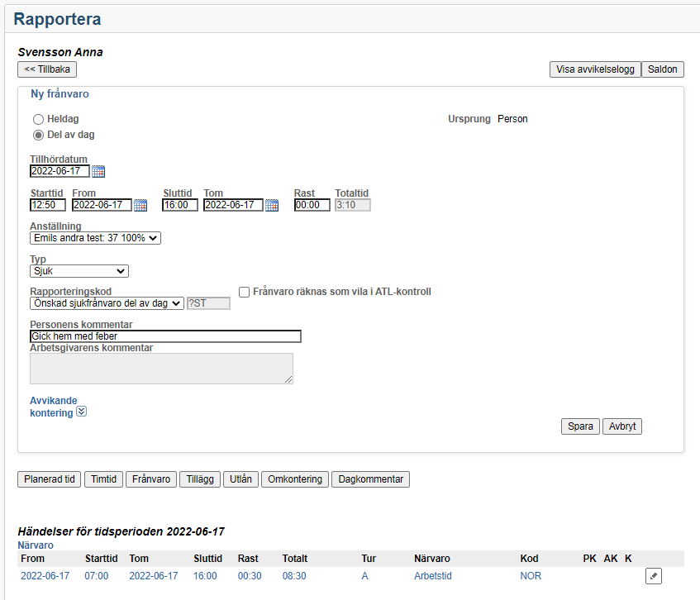
Task: Open the Rapporteringskod dropdown
Action: [x=107, y=303]
